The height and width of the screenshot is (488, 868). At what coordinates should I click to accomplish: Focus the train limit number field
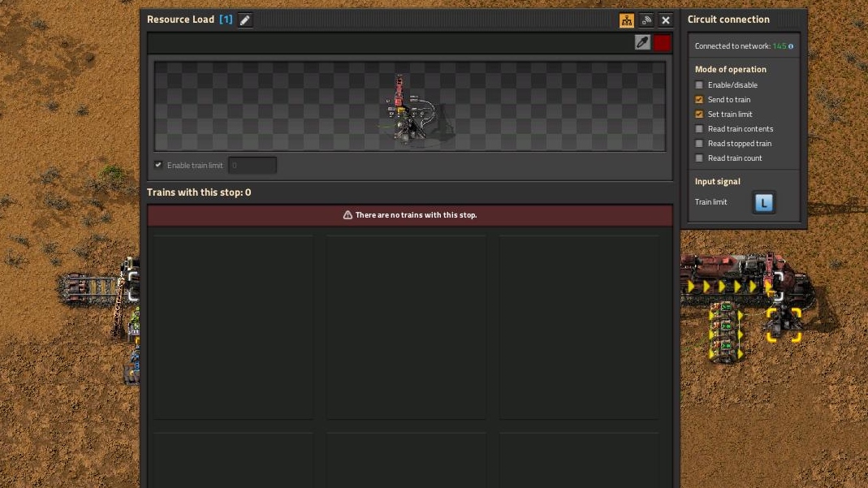pos(253,165)
